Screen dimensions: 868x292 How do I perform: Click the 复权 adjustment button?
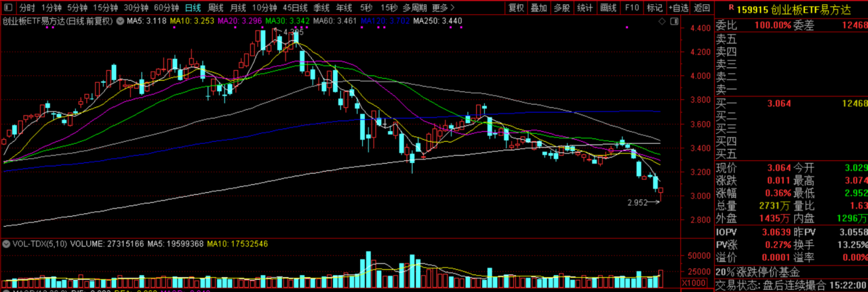point(516,8)
